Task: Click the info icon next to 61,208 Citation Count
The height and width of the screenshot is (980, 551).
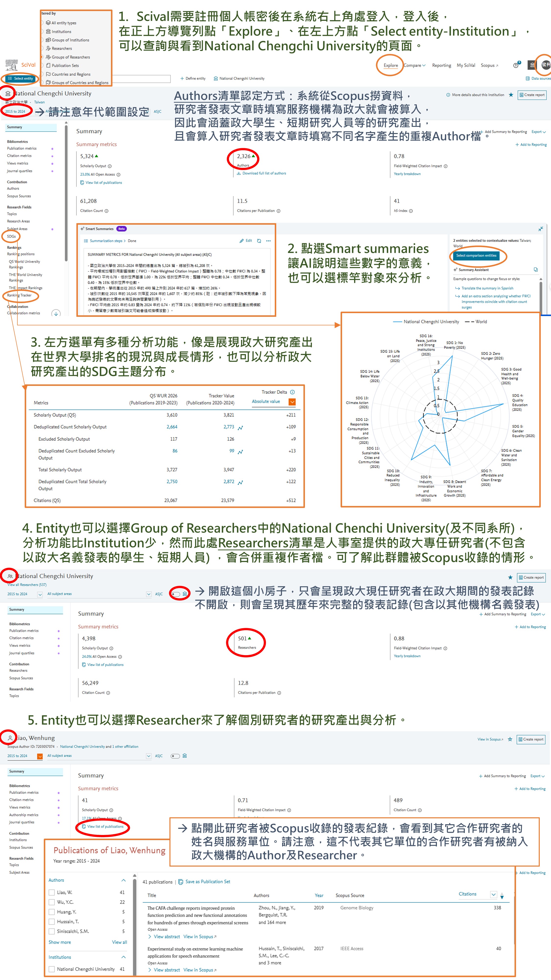Action: (107, 211)
